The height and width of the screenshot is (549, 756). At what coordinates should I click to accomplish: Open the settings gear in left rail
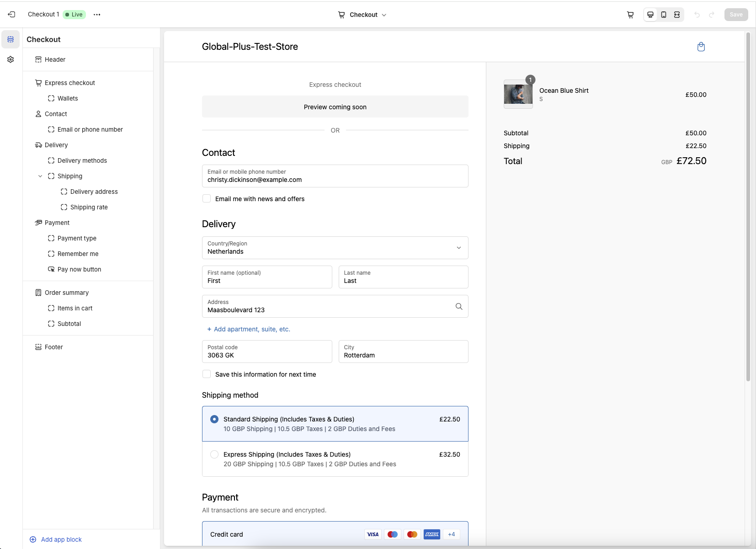coord(11,59)
